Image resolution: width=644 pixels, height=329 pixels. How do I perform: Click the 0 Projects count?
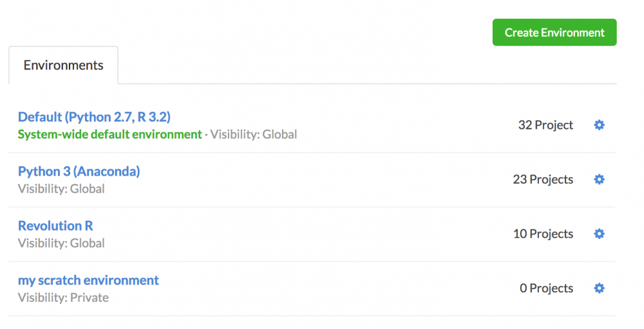(x=546, y=288)
